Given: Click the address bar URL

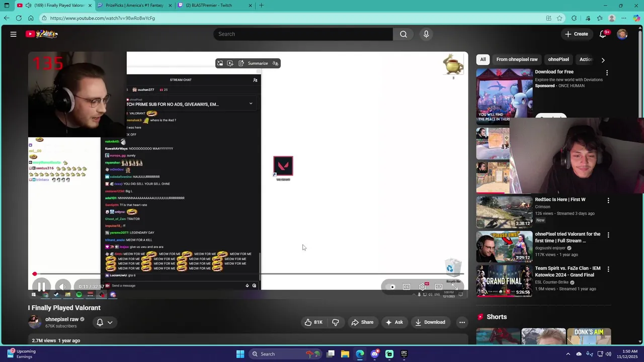Looking at the screenshot, I should pos(103,18).
